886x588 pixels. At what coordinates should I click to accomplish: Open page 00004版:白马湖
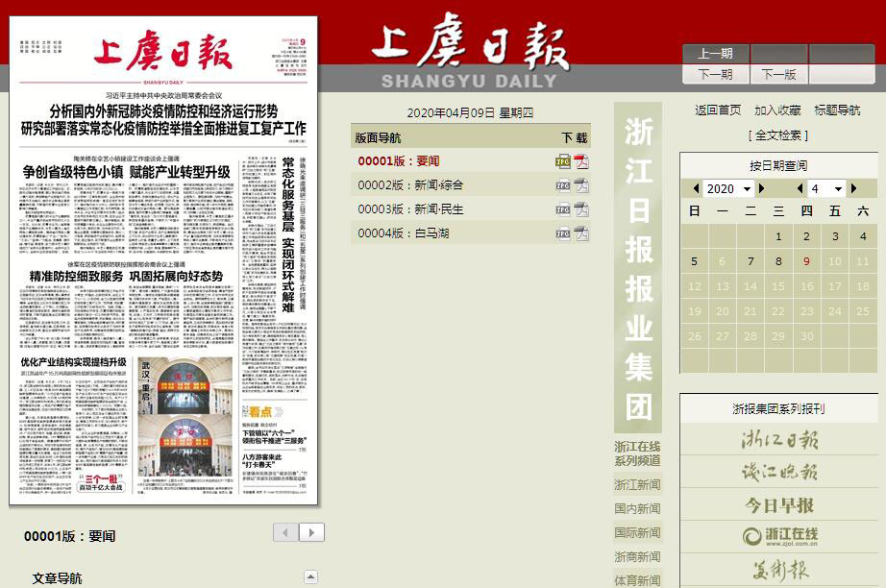coord(399,233)
